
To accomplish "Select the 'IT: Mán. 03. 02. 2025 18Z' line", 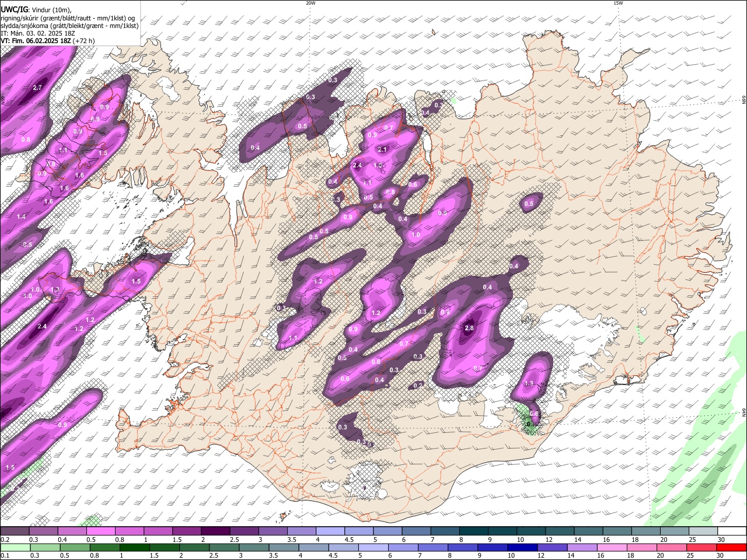I will pos(38,33).
